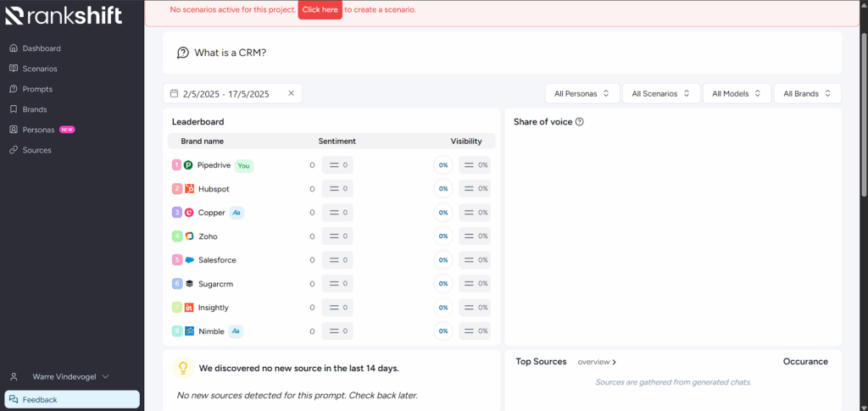The width and height of the screenshot is (868, 411).
Task: Click the Share of voice help icon
Action: tap(580, 122)
